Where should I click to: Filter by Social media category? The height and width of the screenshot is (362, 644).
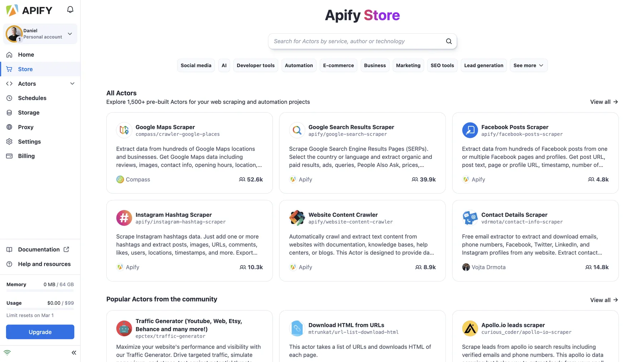tap(196, 65)
